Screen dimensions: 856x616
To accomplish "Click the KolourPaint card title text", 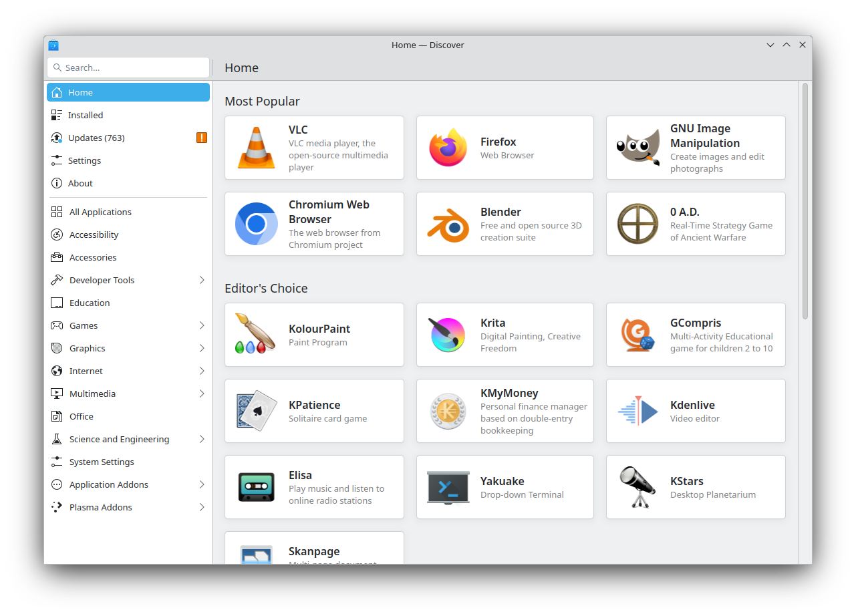I will [319, 329].
